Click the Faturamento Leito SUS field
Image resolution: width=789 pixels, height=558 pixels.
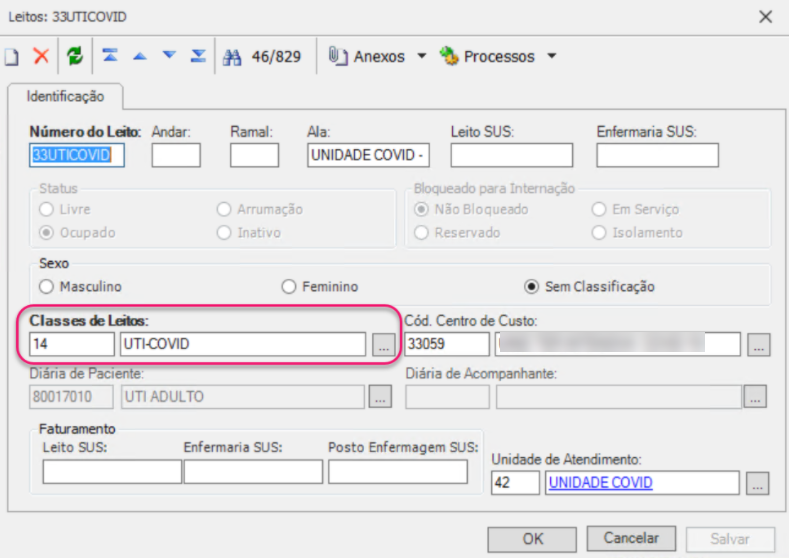(x=112, y=472)
